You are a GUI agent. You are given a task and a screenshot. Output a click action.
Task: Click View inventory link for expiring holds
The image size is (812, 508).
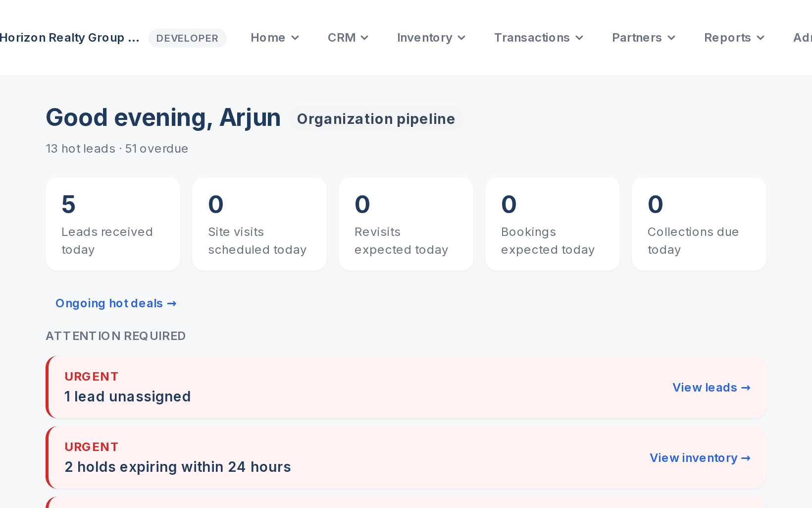pos(700,458)
